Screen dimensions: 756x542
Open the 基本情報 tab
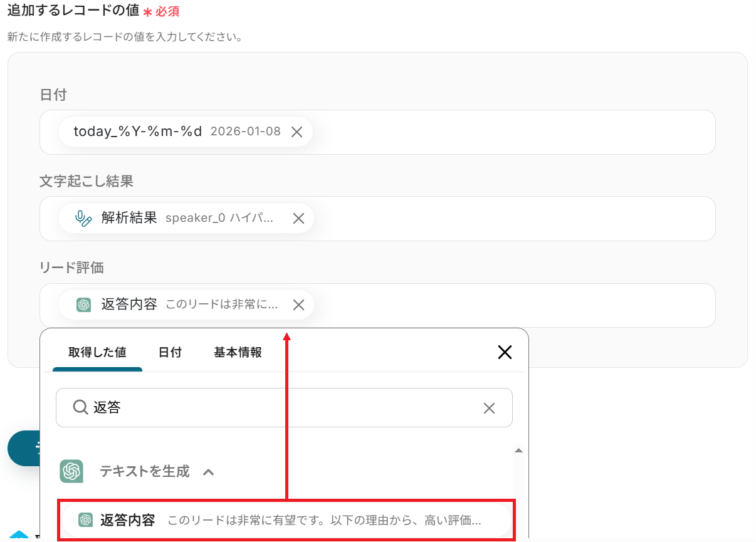238,352
